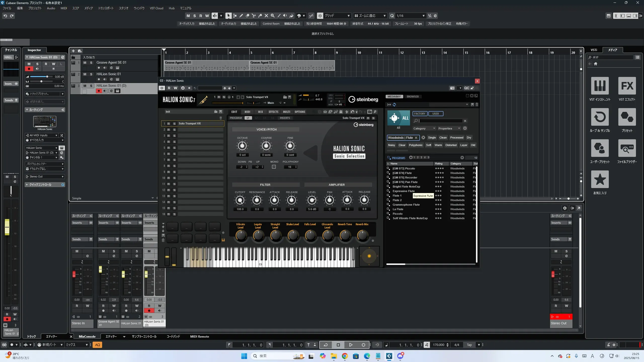Enable the MONO checkbox in Voice/Pitch
This screenshot has width=644, height=362.
tap(274, 167)
